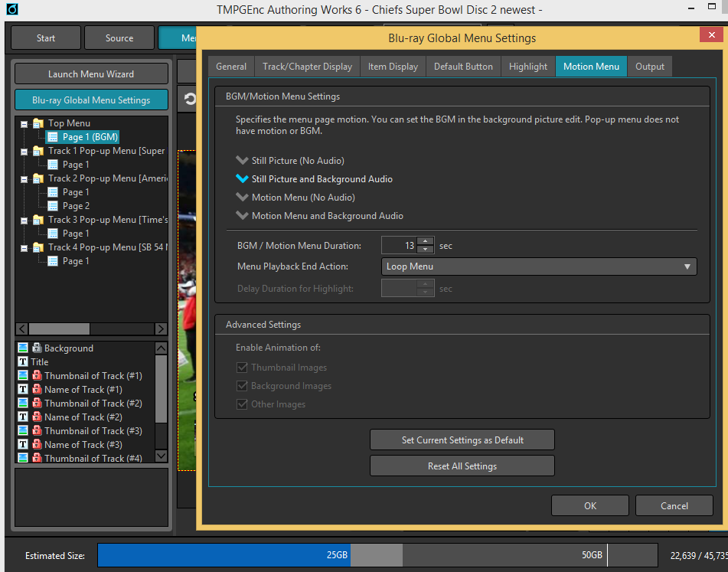The height and width of the screenshot is (572, 728).
Task: Click the image icon next to Background
Action: (23, 348)
